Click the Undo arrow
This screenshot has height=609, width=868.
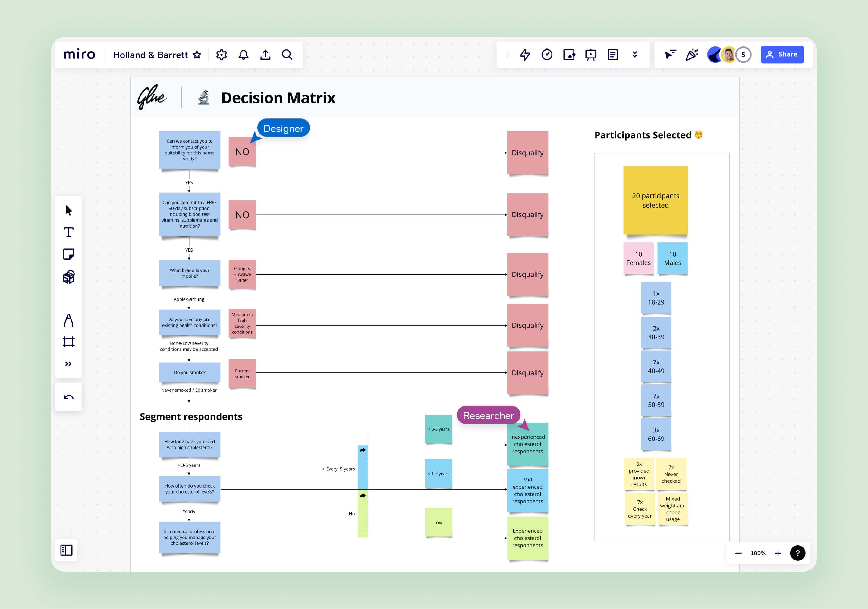(x=68, y=397)
